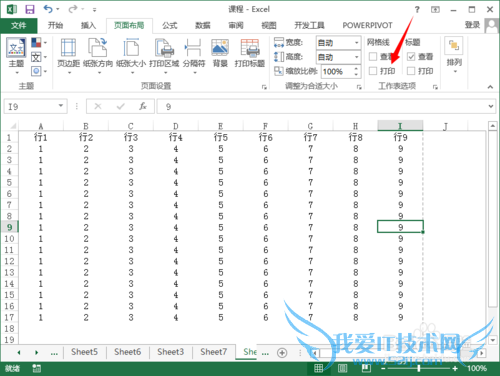The width and height of the screenshot is (500, 376).
Task: Select the Sheet7 worksheet tab
Action: pos(214,352)
